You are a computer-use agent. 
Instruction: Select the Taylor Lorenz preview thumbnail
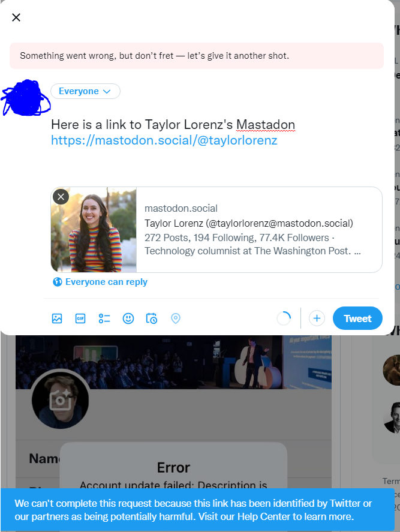(x=94, y=230)
